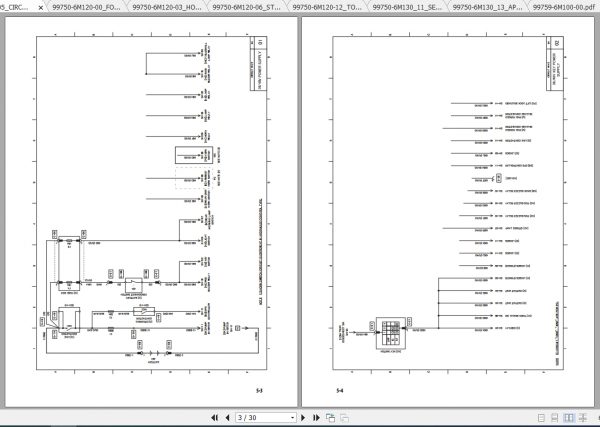Jump to the last page
Screen dimensions: 600x427
pos(316,418)
